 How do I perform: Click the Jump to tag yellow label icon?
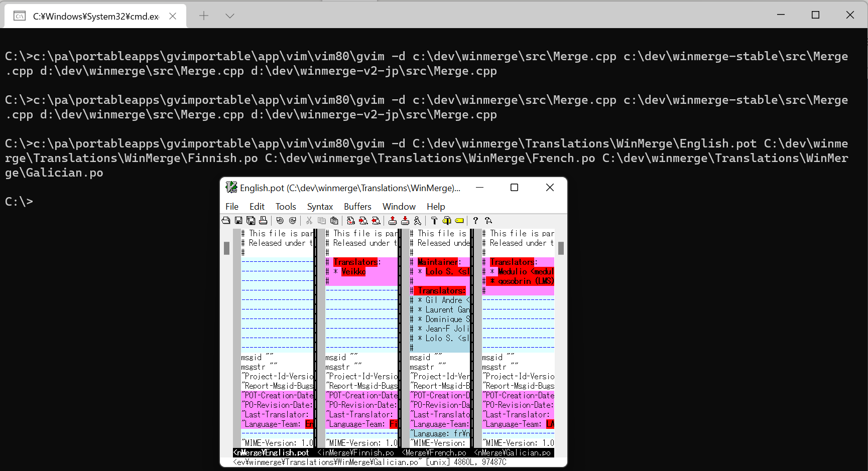459,221
